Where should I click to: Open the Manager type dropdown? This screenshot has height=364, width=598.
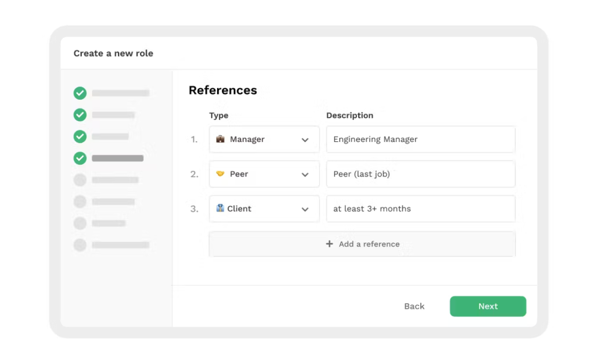tap(264, 139)
